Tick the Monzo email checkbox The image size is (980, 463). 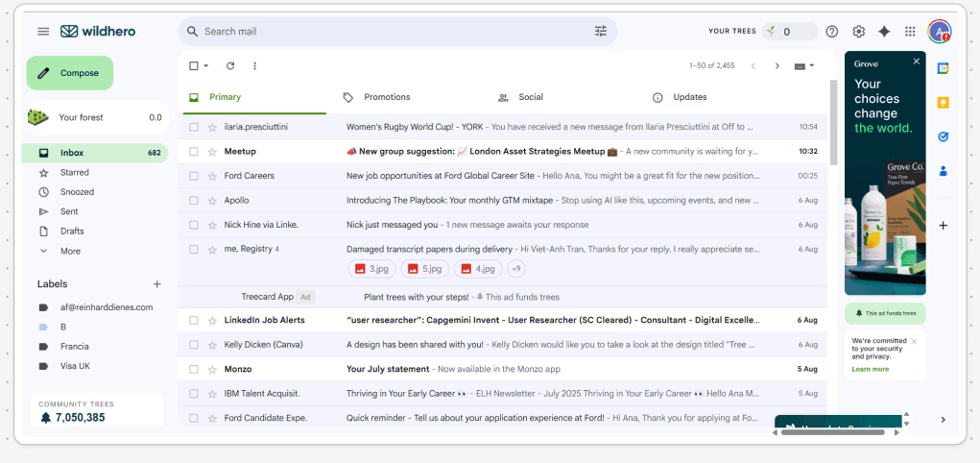(194, 369)
